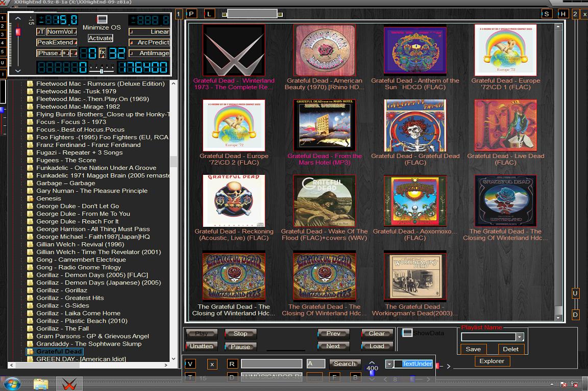Click the album grid scrollbar down arrow
The width and height of the screenshot is (588, 391).
click(x=558, y=318)
